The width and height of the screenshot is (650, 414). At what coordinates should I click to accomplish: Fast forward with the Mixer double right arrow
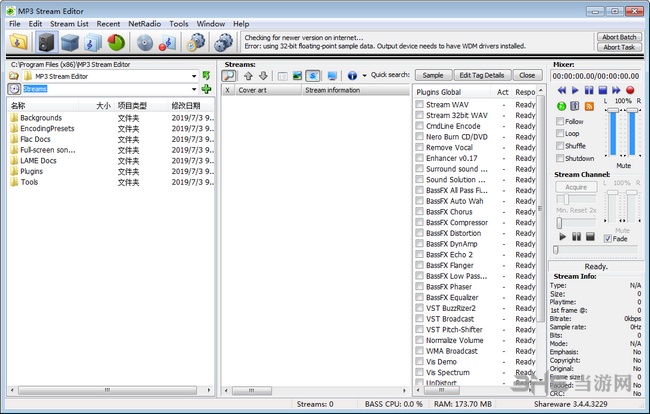tap(616, 90)
